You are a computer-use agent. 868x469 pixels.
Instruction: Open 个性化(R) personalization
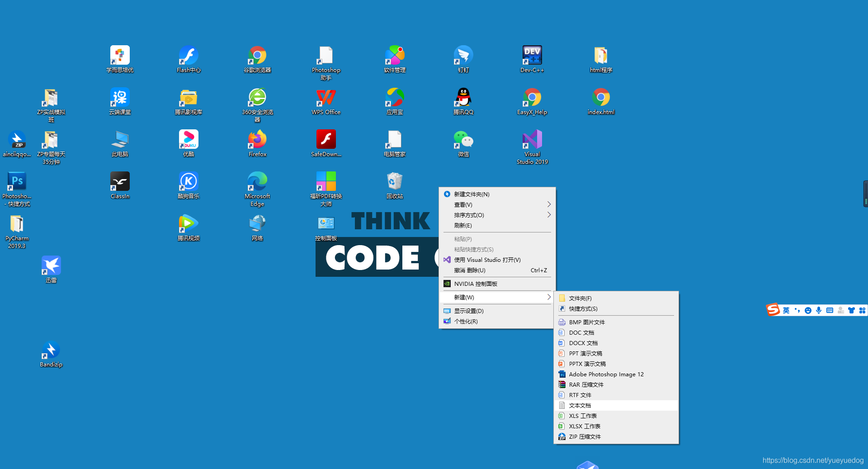click(x=497, y=322)
